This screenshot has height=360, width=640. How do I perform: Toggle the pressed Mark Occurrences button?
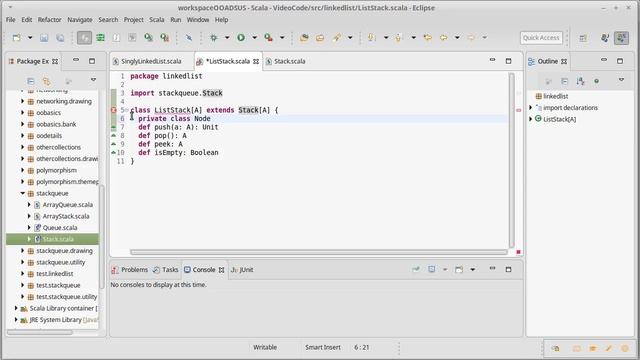click(84, 38)
